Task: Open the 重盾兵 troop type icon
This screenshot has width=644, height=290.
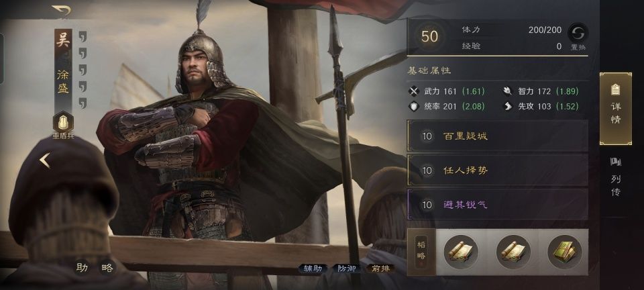Action: [63, 122]
